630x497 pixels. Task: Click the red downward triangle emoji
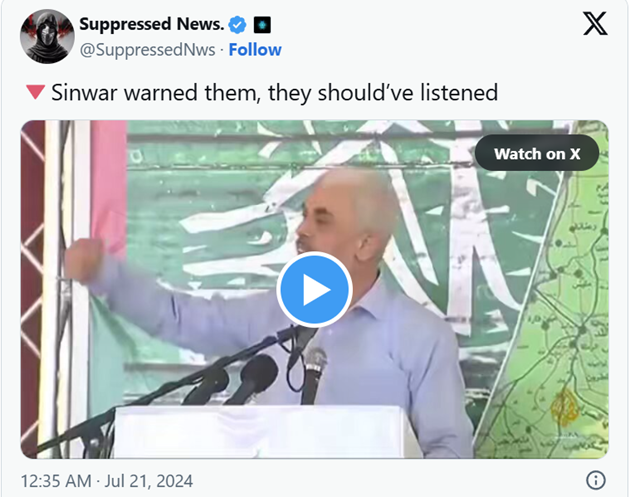(x=35, y=92)
